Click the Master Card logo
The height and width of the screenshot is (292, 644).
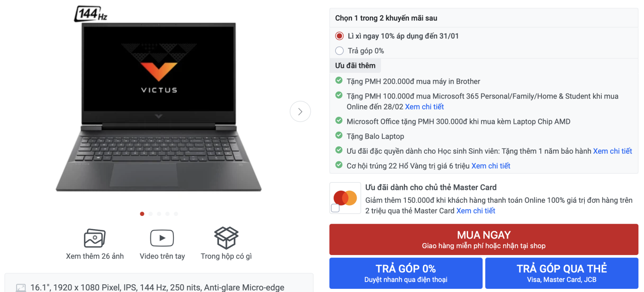[345, 198]
